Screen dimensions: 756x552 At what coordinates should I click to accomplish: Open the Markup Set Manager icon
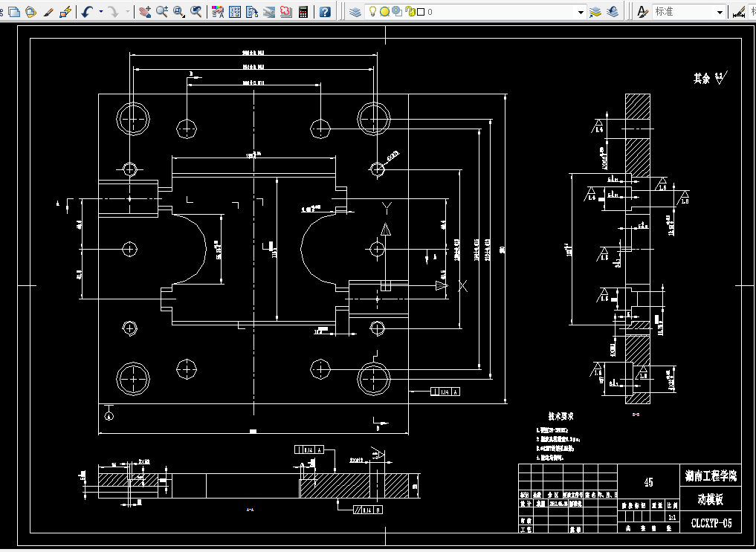click(286, 12)
